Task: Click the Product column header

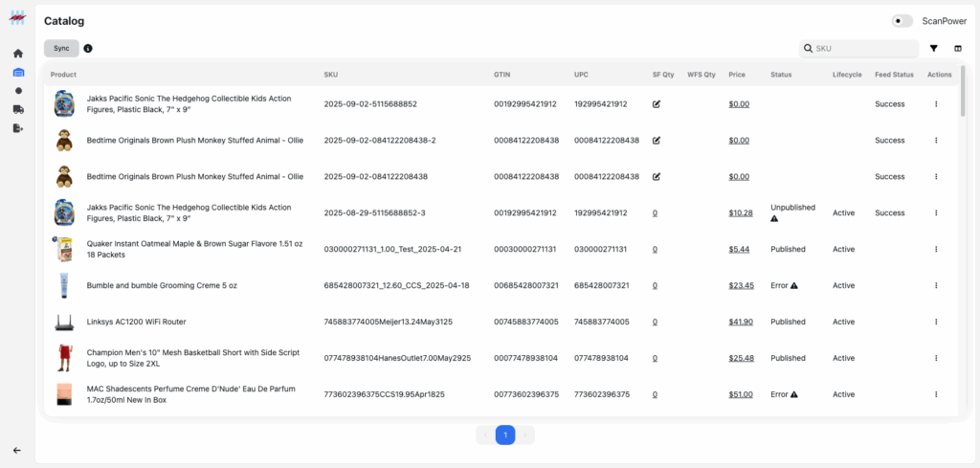Action: point(63,75)
